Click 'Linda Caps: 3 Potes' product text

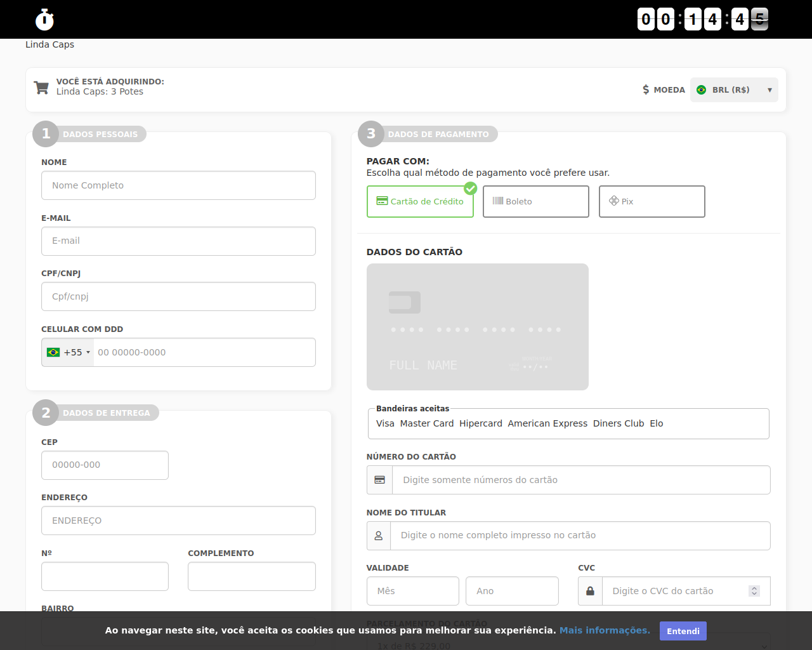(100, 91)
